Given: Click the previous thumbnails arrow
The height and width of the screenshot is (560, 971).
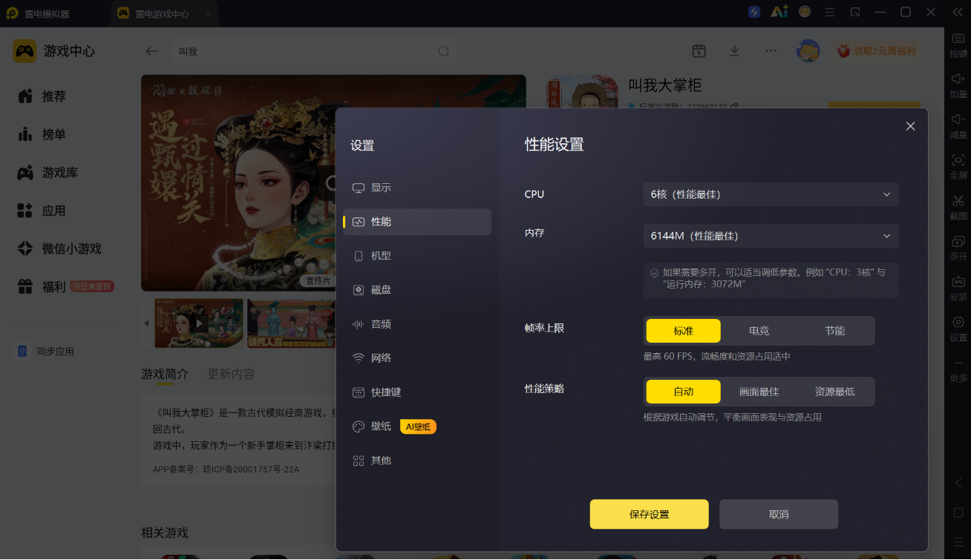Looking at the screenshot, I should click(146, 323).
